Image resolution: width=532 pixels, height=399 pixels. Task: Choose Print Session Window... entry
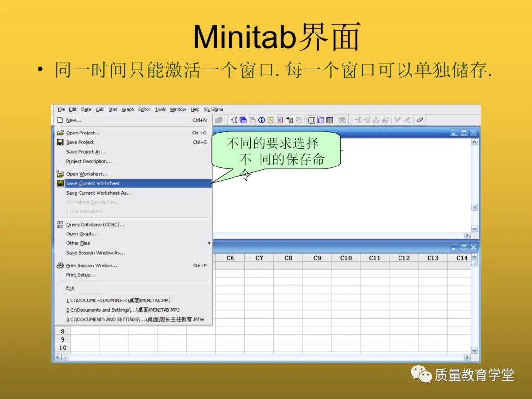pyautogui.click(x=133, y=266)
